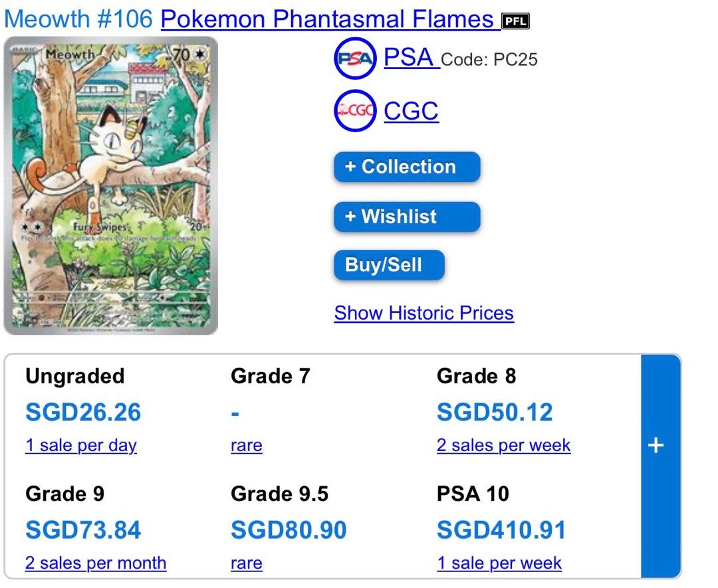The height and width of the screenshot is (588, 718).
Task: Open the CGC link beside its logo
Action: 410,111
